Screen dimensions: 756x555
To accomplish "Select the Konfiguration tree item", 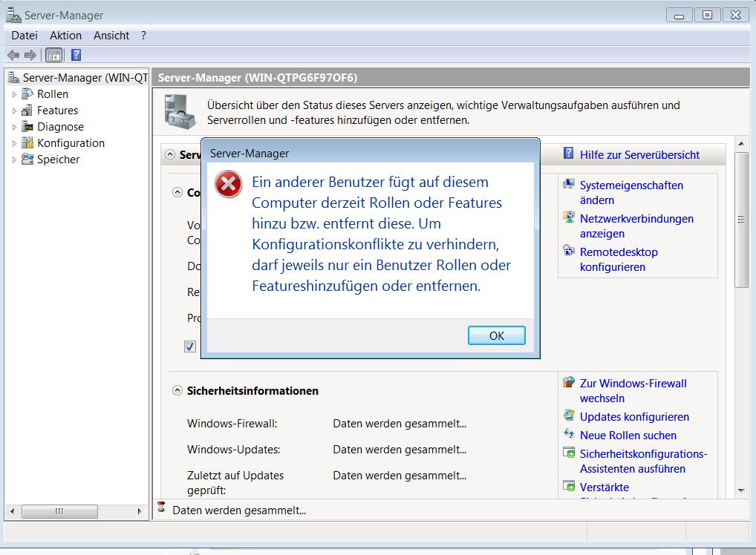I will coord(71,143).
